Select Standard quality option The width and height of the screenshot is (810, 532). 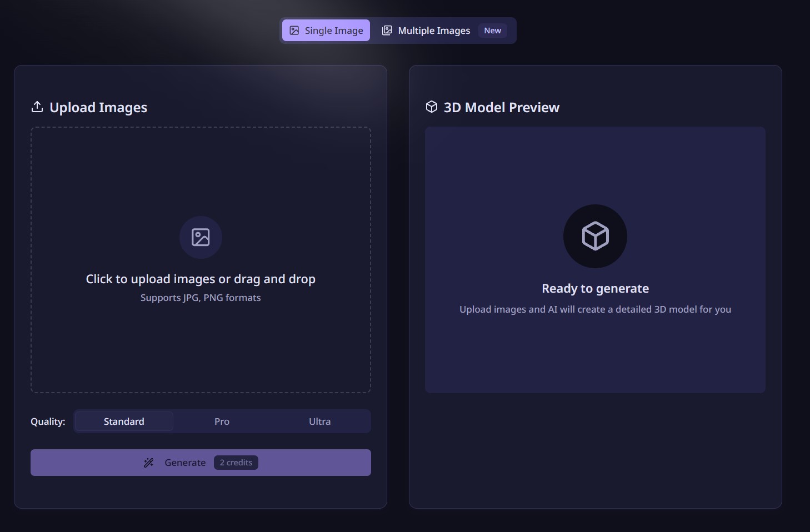click(x=124, y=421)
